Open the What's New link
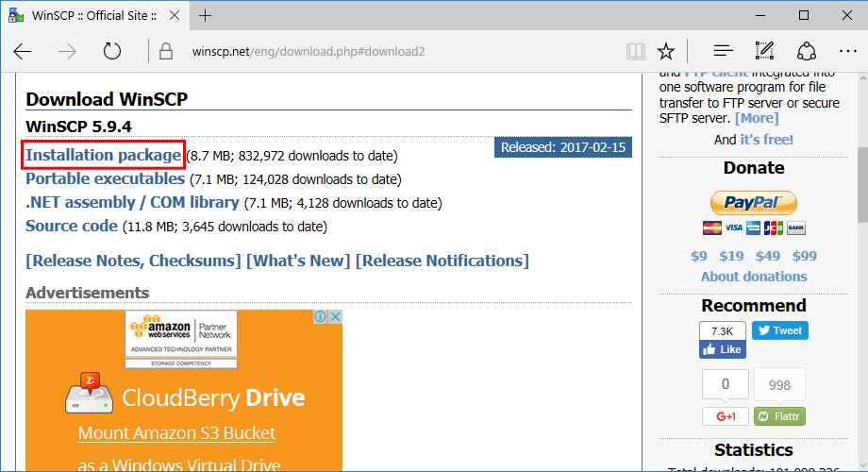Screen dimensions: 868x472 click(x=298, y=261)
